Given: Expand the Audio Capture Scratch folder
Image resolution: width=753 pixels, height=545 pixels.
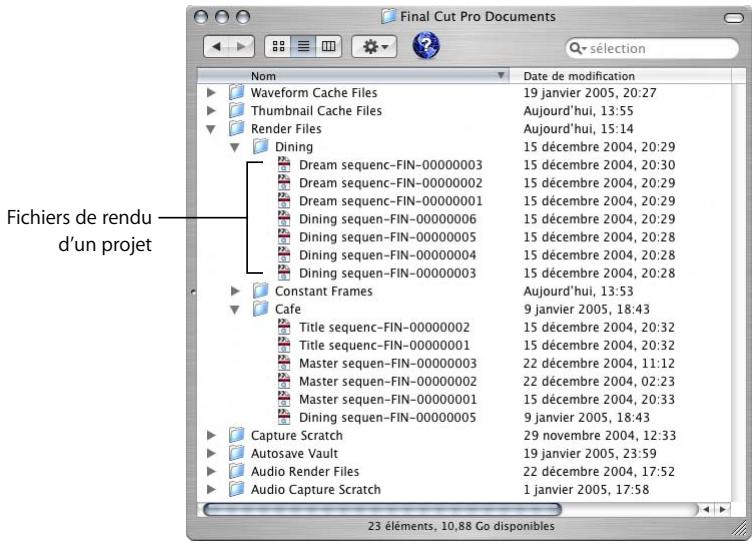Looking at the screenshot, I should (211, 490).
